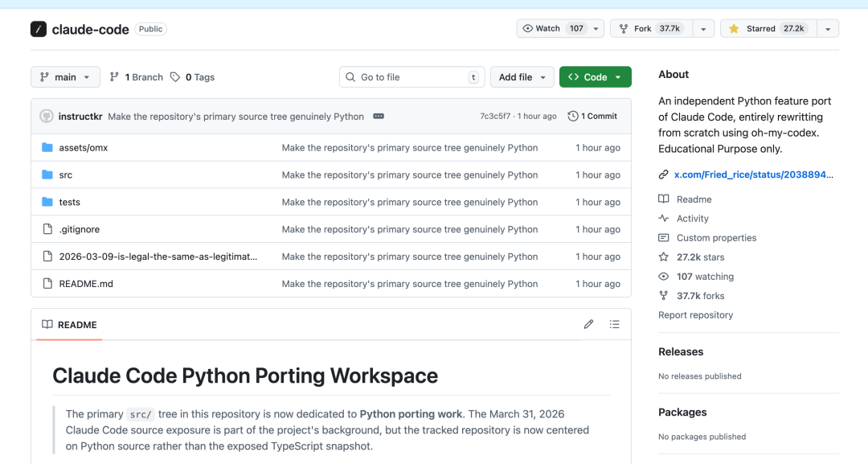Image resolution: width=868 pixels, height=464 pixels.
Task: Click the pencil edit README icon
Action: pyautogui.click(x=588, y=324)
